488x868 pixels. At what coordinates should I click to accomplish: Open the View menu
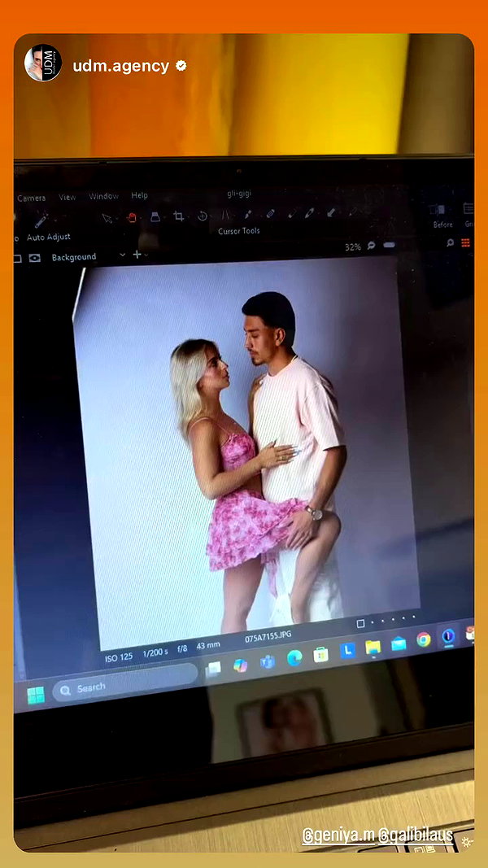click(67, 197)
